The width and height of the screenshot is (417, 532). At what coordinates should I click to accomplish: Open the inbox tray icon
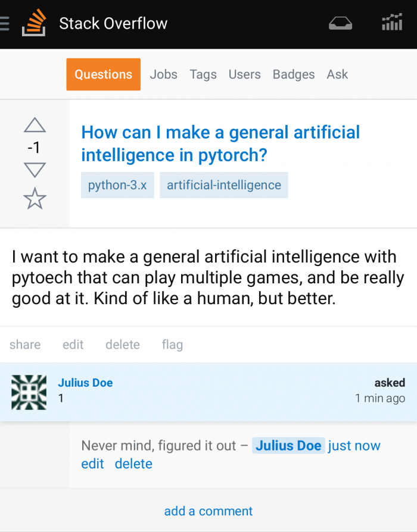pyautogui.click(x=340, y=23)
